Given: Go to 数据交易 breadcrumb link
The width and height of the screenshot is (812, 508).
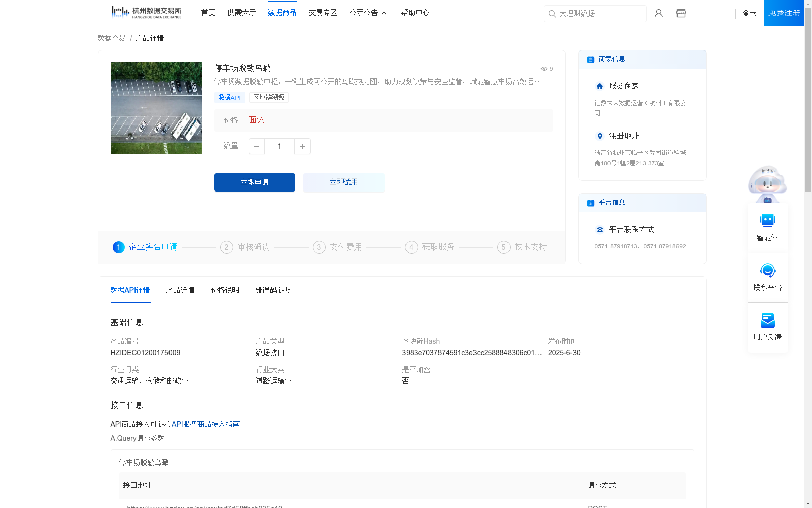Looking at the screenshot, I should pyautogui.click(x=112, y=38).
